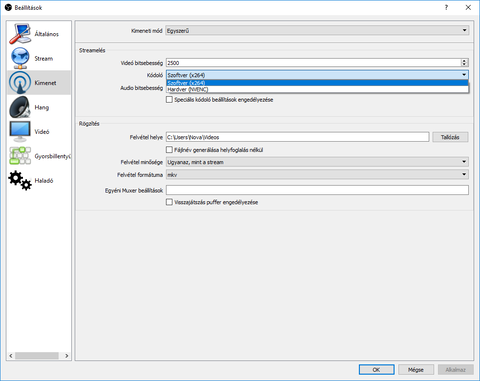Open the Felvétel minősége dropdown
The width and height of the screenshot is (480, 381).
(x=317, y=162)
